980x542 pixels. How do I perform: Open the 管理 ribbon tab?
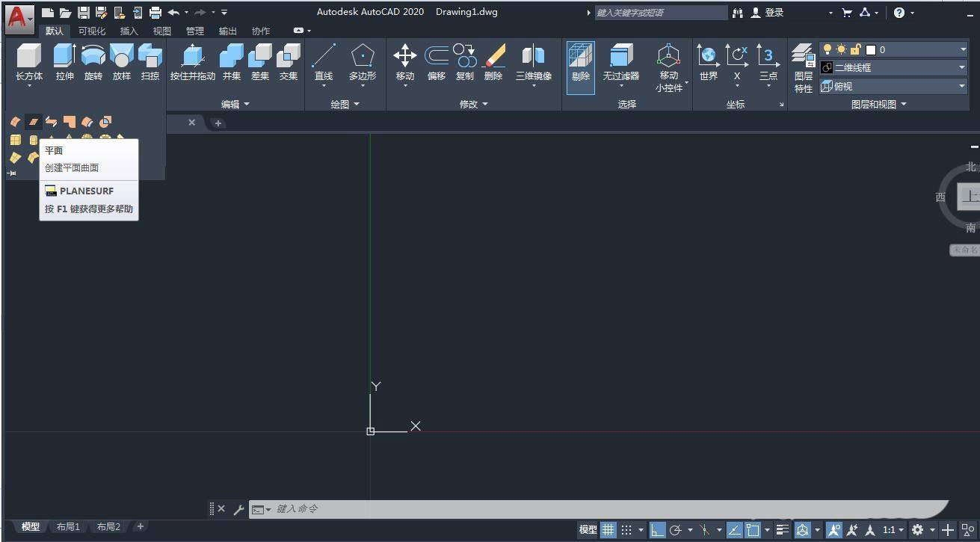(195, 31)
